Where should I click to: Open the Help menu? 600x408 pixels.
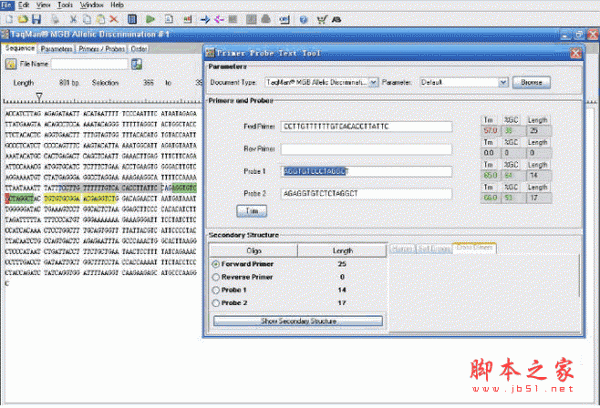coord(117,5)
